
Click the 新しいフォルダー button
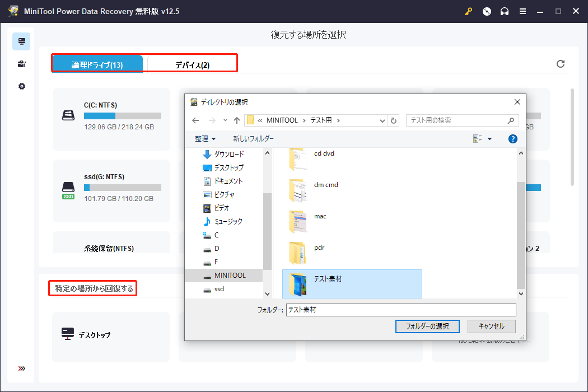point(253,139)
